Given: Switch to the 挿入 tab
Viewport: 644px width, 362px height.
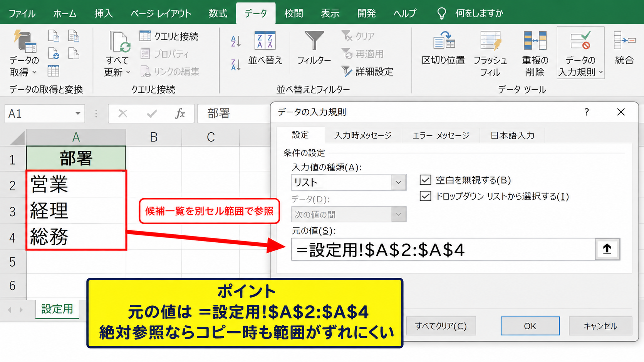Looking at the screenshot, I should tap(104, 13).
